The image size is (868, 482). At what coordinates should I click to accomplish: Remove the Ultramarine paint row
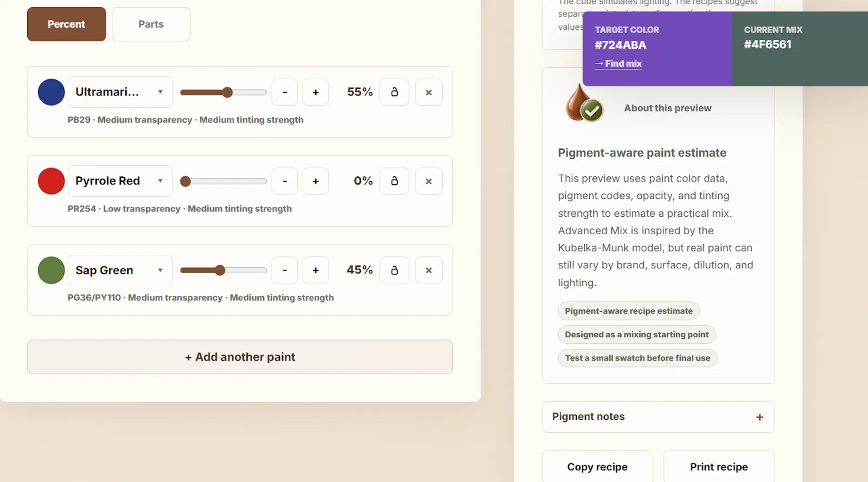click(429, 92)
